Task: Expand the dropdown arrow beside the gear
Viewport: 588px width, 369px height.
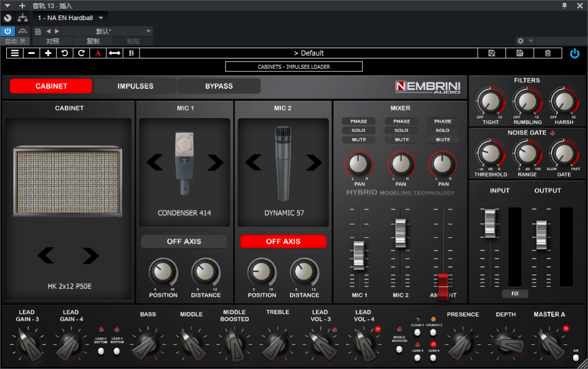Action: tap(530, 41)
